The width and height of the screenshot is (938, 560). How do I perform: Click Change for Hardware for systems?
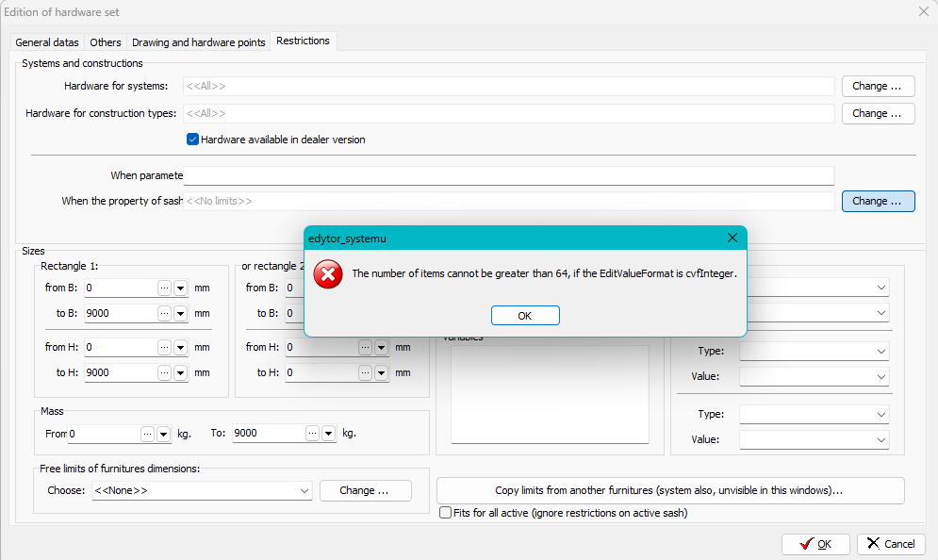[878, 86]
